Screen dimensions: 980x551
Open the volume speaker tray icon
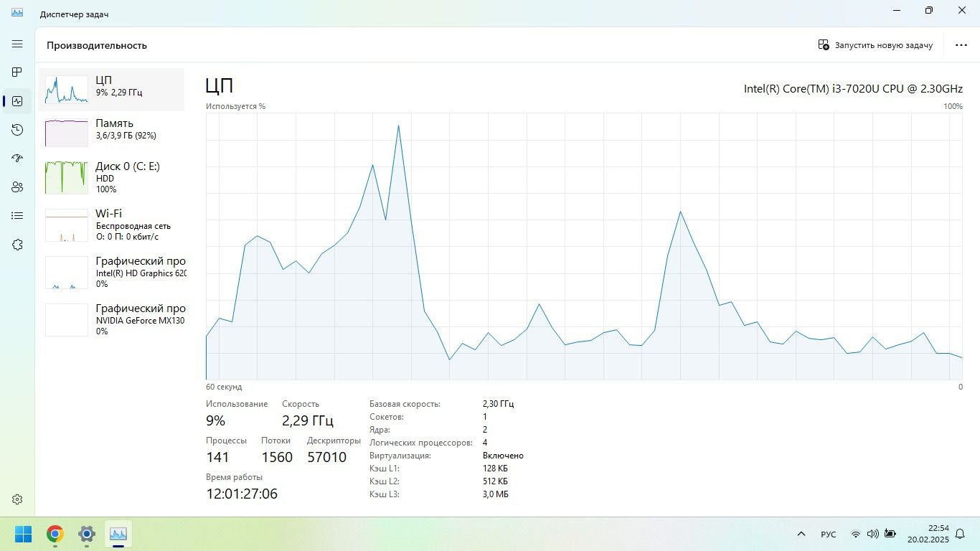pyautogui.click(x=873, y=534)
